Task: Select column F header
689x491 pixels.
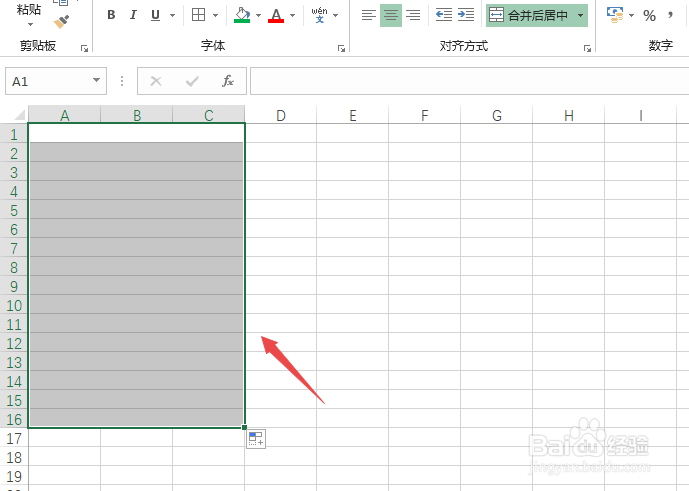Action: pyautogui.click(x=424, y=115)
